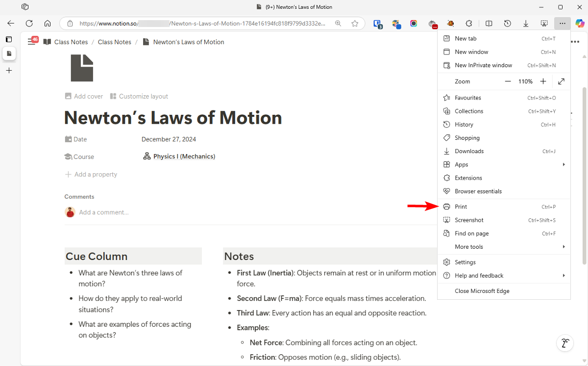588x366 pixels.
Task: Open the Downloads icon on the toolbar
Action: [526, 23]
